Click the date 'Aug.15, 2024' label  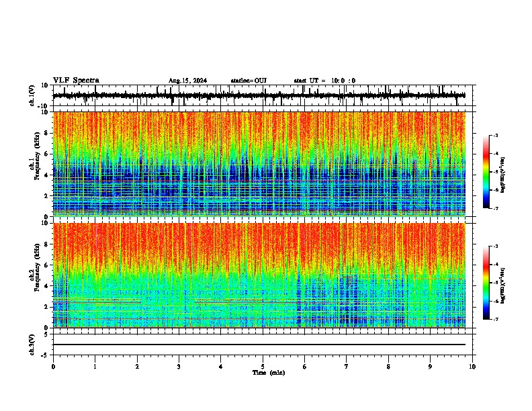pos(187,81)
